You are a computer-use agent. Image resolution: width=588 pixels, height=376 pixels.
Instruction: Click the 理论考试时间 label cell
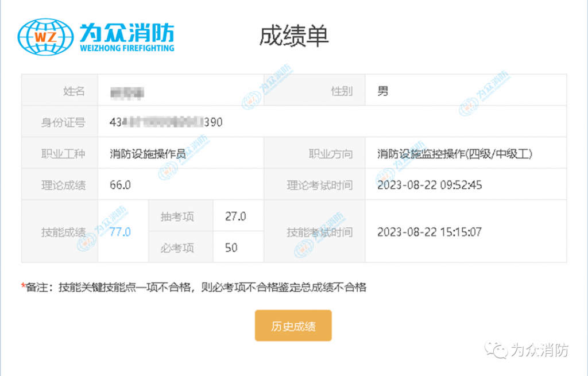pos(315,184)
